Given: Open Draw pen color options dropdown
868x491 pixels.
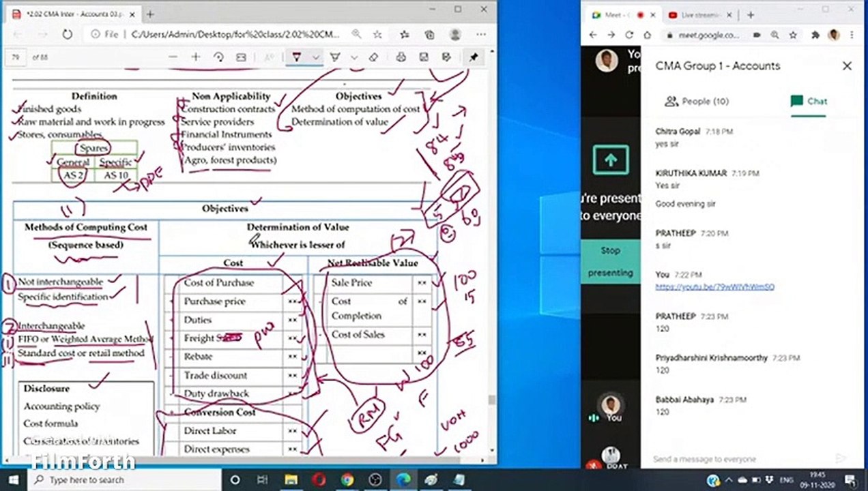Looking at the screenshot, I should pyautogui.click(x=315, y=57).
